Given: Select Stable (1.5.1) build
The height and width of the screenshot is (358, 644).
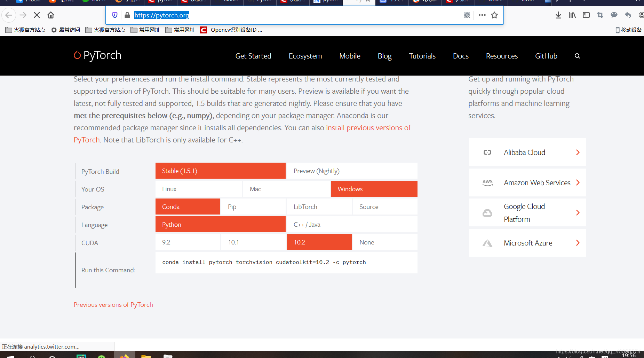Looking at the screenshot, I should point(221,171).
